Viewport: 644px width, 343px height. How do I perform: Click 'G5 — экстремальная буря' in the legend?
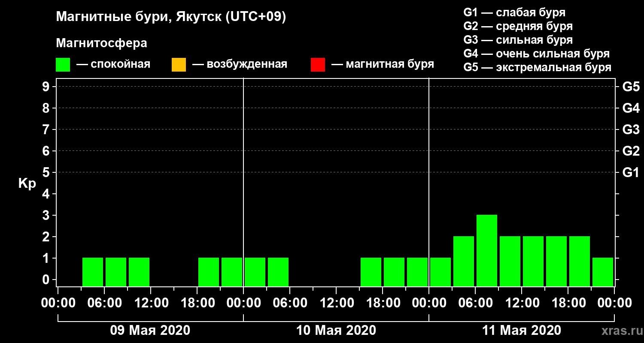(538, 67)
